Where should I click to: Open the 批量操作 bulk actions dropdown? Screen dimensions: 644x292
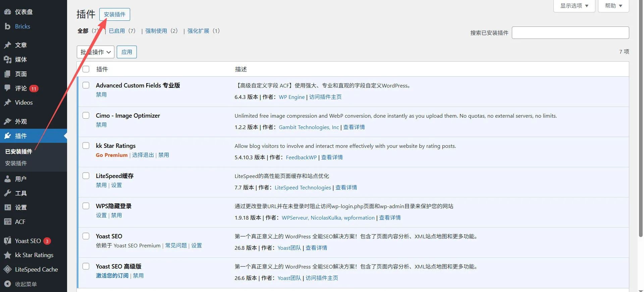tap(96, 52)
